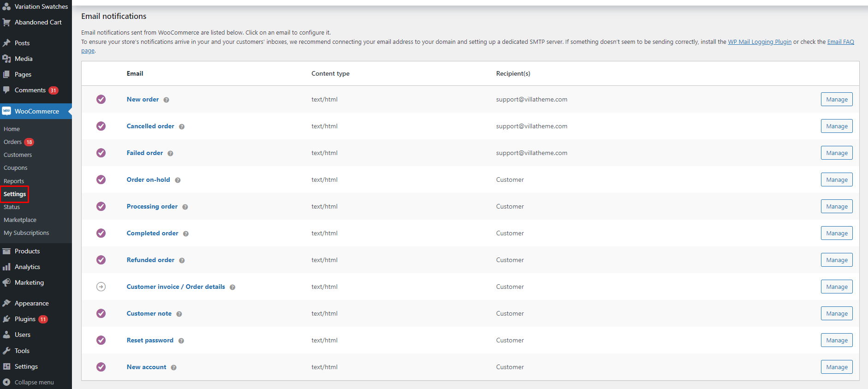
Task: Open the Customer note email link
Action: tap(149, 313)
